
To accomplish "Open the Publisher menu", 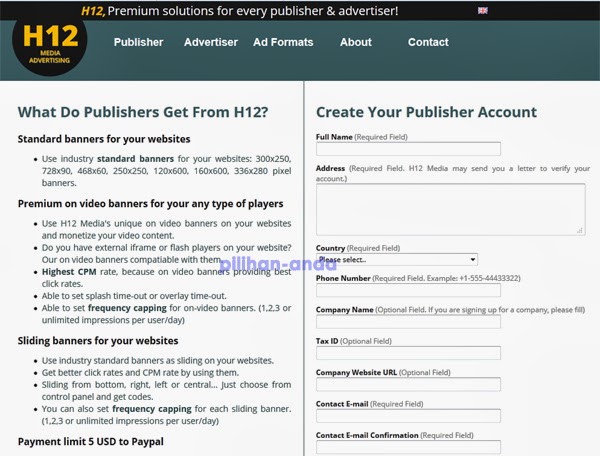I will click(139, 42).
